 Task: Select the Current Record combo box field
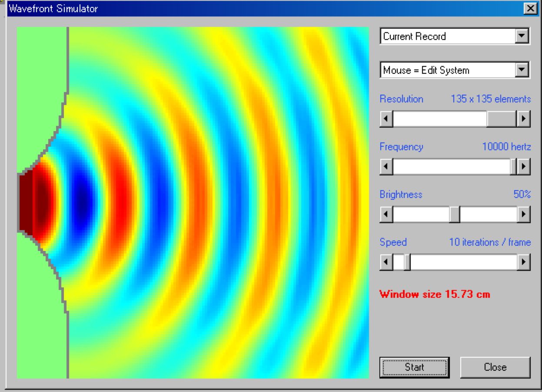[x=455, y=36]
